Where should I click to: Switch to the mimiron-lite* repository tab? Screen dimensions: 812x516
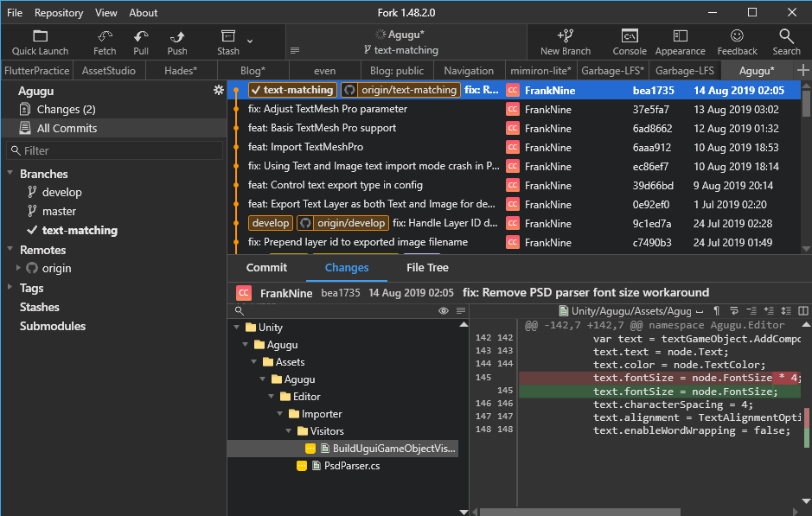pyautogui.click(x=540, y=70)
